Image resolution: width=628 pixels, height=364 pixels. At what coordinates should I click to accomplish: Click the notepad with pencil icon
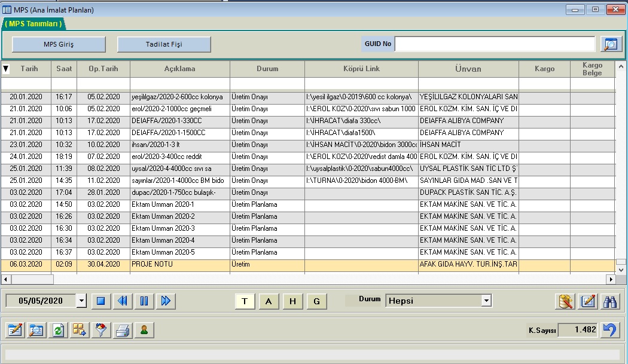click(588, 301)
